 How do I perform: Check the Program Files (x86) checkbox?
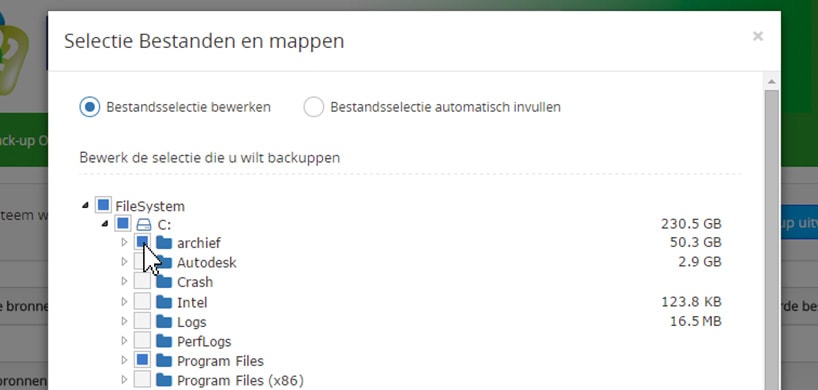pyautogui.click(x=142, y=380)
